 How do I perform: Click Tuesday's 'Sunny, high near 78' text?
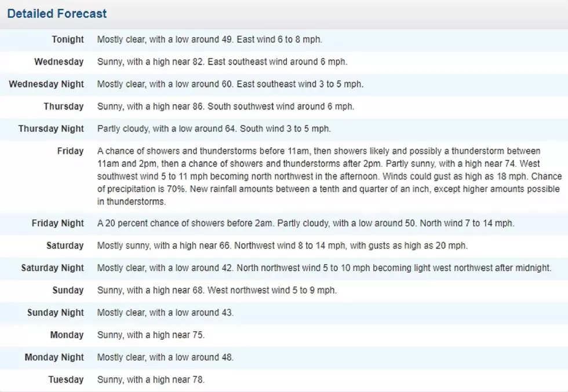tap(151, 380)
